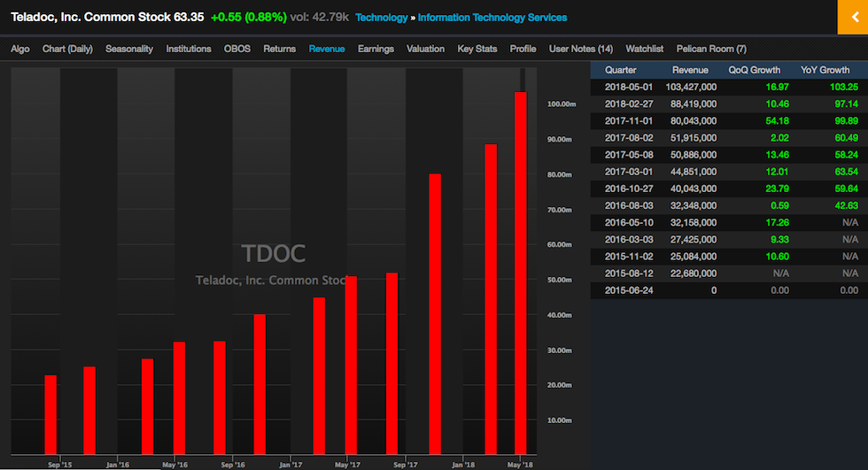Click revenue value 32,348,000
868x470 pixels.
tap(693, 205)
